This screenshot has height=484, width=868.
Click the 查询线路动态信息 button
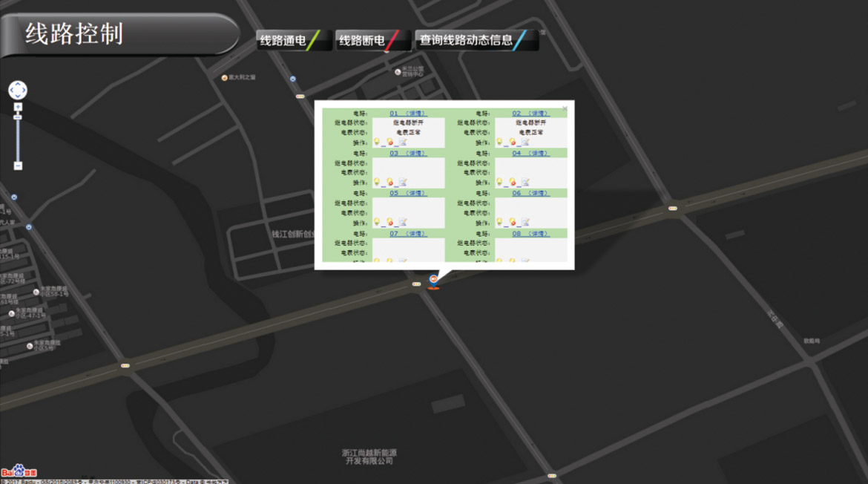coord(473,40)
